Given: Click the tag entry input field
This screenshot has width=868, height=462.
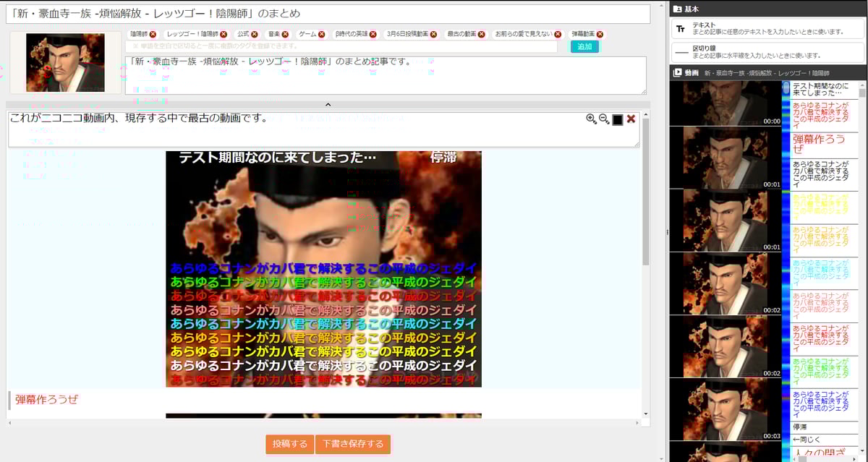Looking at the screenshot, I should (341, 47).
